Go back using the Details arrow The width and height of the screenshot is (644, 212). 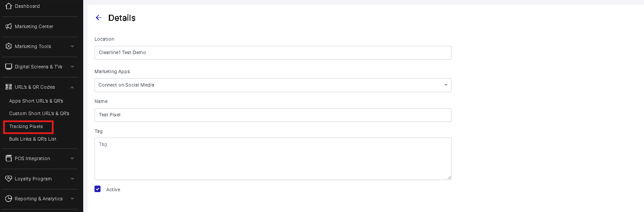(98, 18)
